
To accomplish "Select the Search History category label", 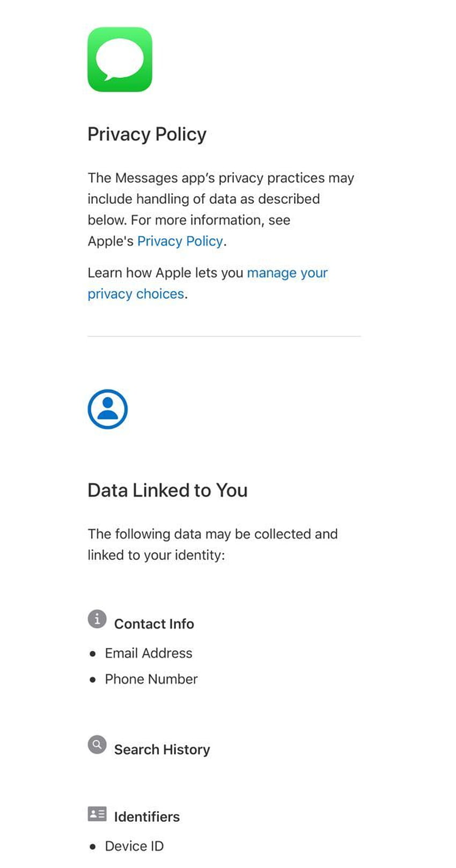I will pos(162,749).
